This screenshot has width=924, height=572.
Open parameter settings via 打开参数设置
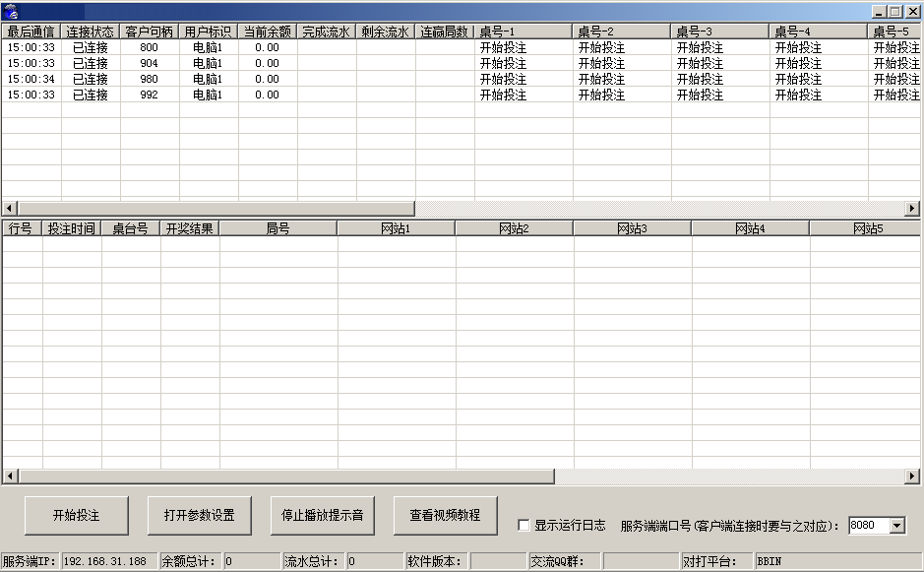coord(200,515)
